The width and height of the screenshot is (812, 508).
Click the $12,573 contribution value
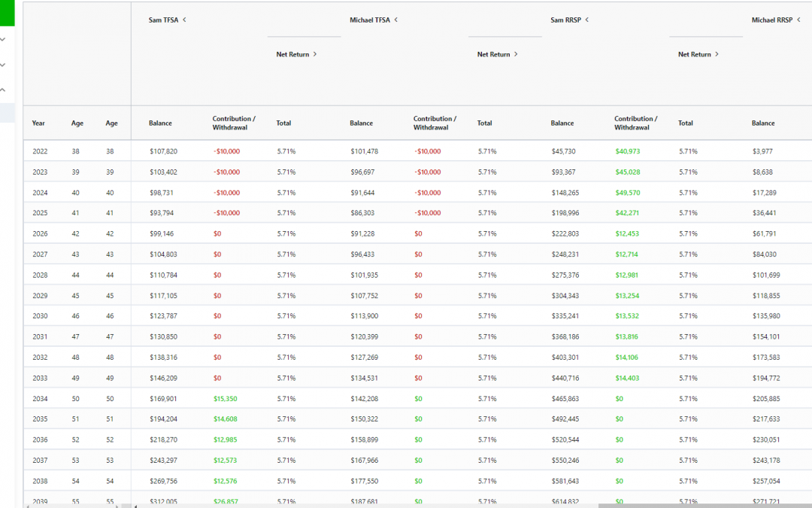click(226, 461)
